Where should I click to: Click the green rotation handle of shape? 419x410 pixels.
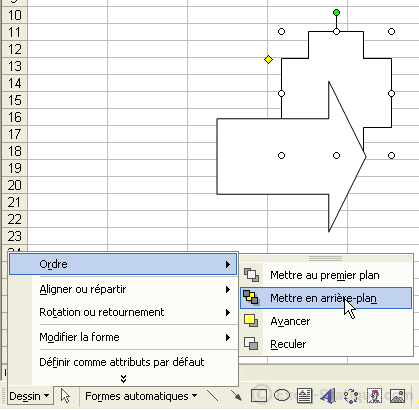[336, 13]
